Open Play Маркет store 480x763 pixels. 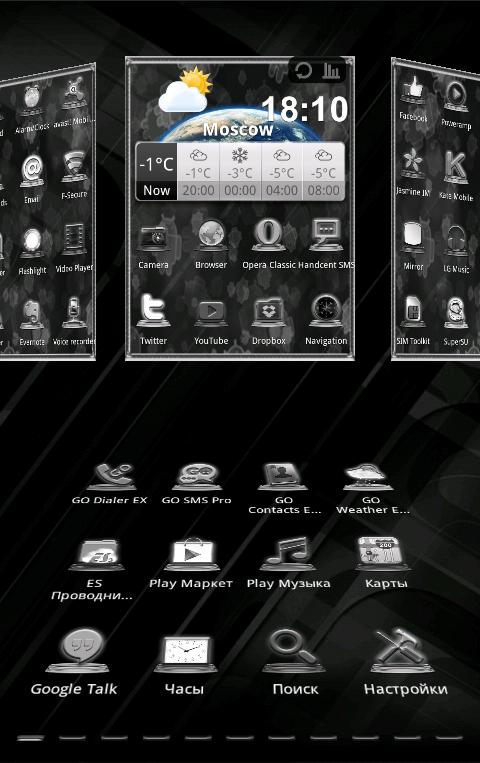coord(192,554)
